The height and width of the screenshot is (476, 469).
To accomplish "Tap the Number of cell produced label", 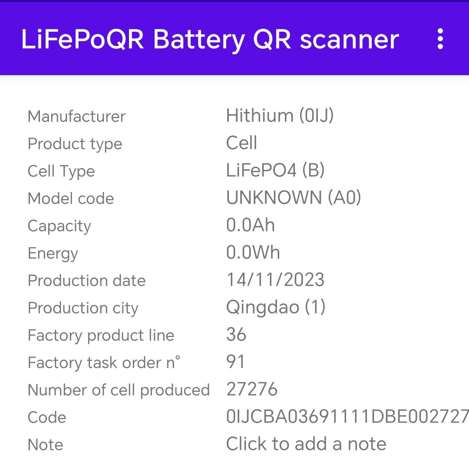I will point(119,390).
